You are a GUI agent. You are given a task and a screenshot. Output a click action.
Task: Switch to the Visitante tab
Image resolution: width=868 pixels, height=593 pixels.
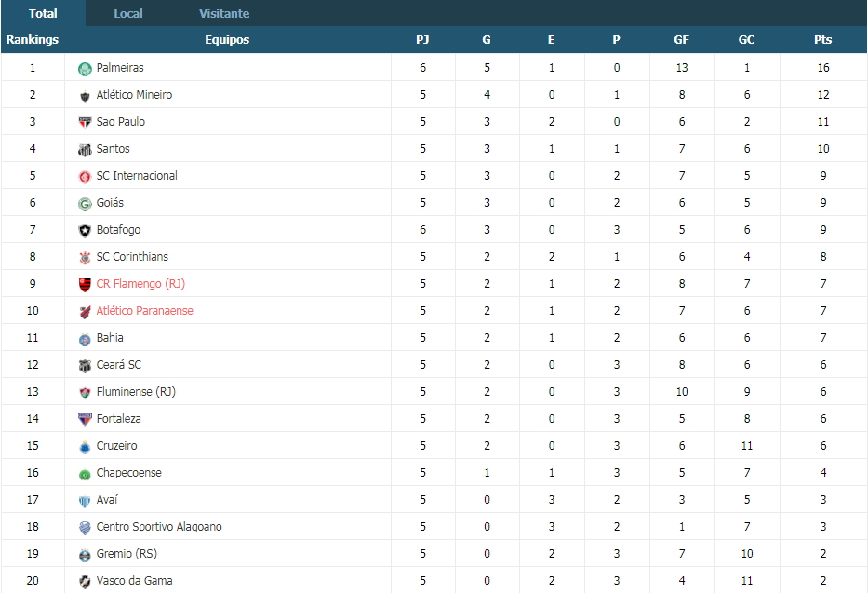224,13
